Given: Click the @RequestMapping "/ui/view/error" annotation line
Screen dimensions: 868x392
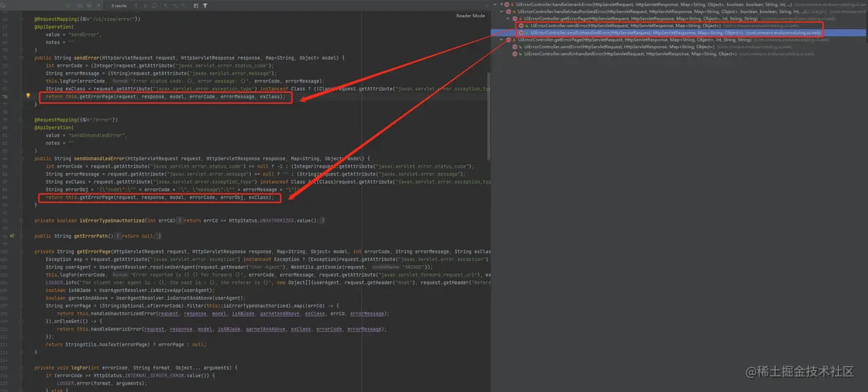Looking at the screenshot, I should pos(87,19).
